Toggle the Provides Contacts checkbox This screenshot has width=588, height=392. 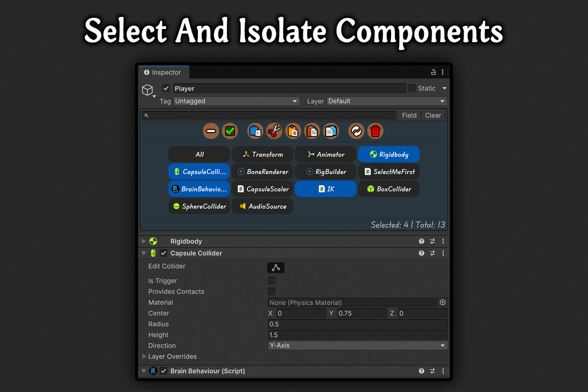click(x=272, y=292)
